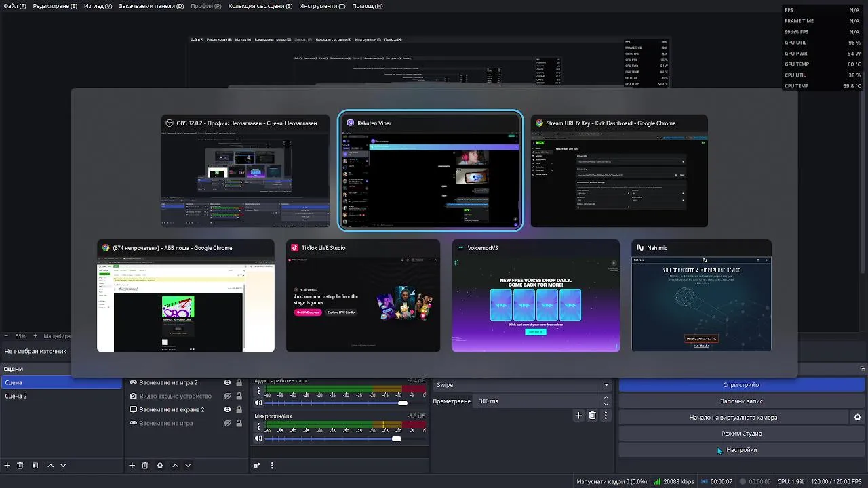Open transition properties three-dot menu
Screen dimensions: 868x488
click(606, 415)
